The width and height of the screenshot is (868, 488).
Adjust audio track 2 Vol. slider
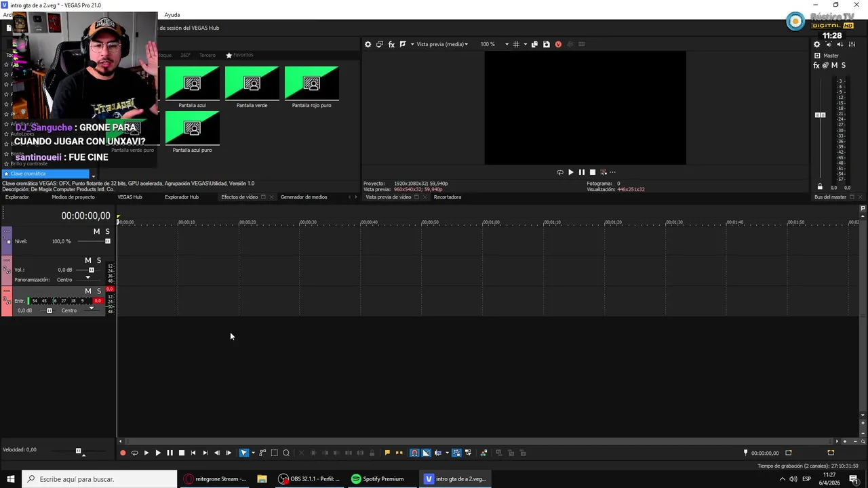[92, 270]
